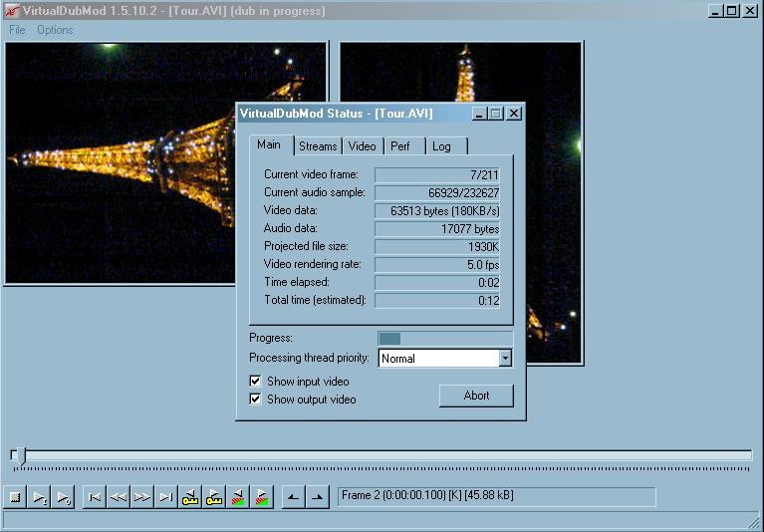The image size is (764, 532).
Task: Go to the next scene change icon
Action: coord(262,497)
